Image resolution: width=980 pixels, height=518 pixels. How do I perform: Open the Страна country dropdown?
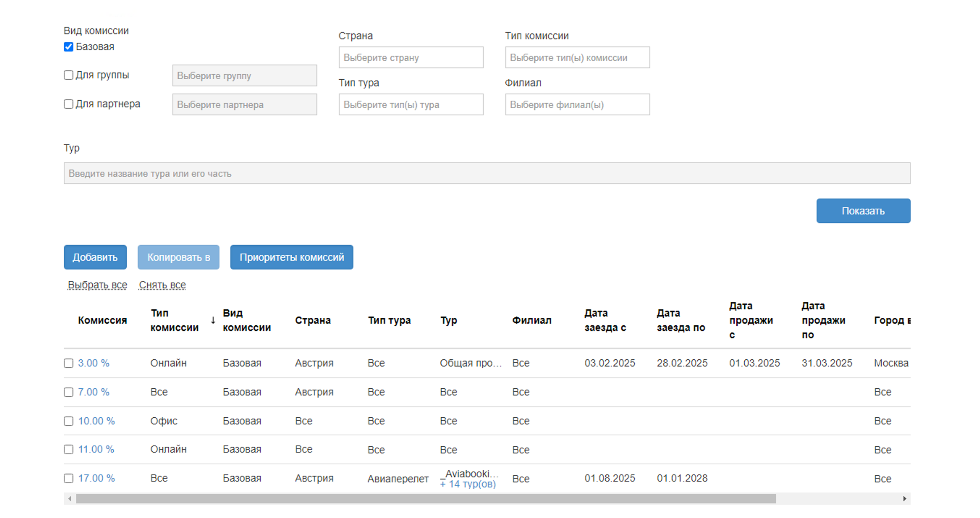coord(411,58)
